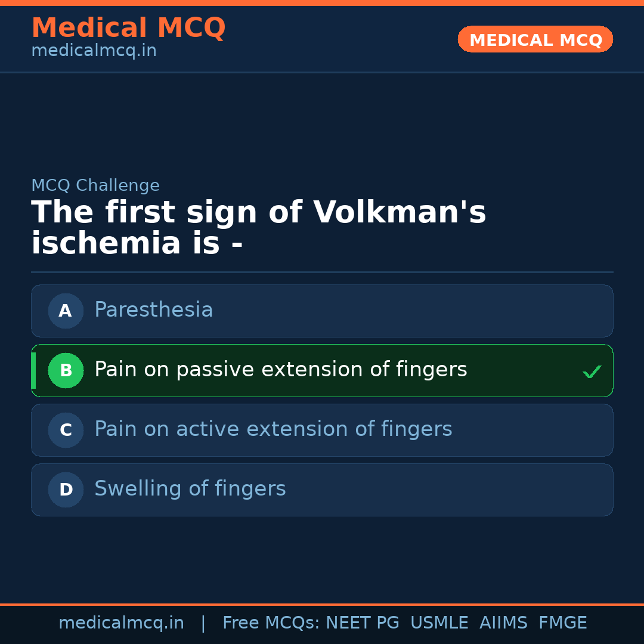This screenshot has height=644, width=644.
Task: Visit medicalmcq.in link under header title
Action: (x=94, y=51)
